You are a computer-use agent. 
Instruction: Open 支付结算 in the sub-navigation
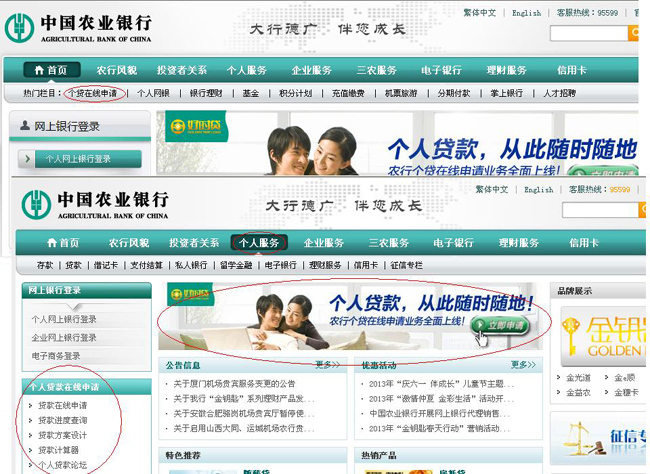click(x=146, y=265)
